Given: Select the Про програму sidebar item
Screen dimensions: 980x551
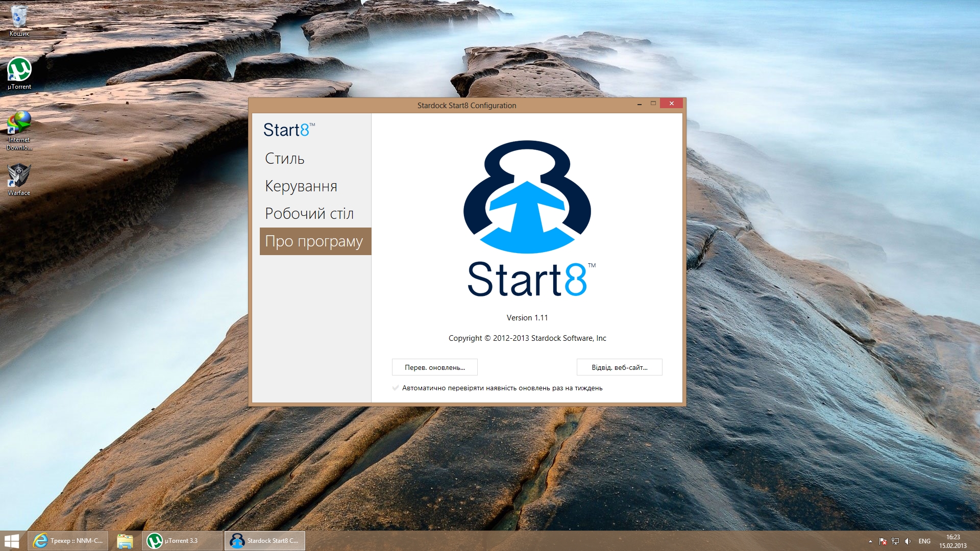Looking at the screenshot, I should pyautogui.click(x=314, y=241).
